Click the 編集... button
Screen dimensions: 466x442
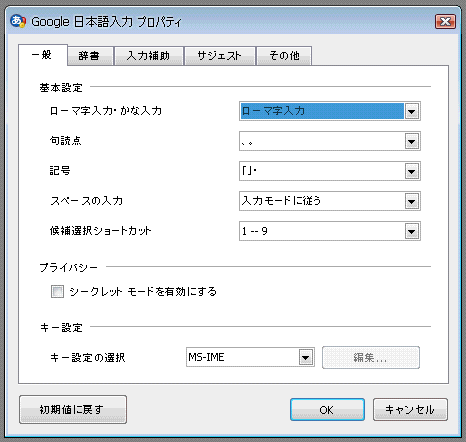(x=371, y=357)
